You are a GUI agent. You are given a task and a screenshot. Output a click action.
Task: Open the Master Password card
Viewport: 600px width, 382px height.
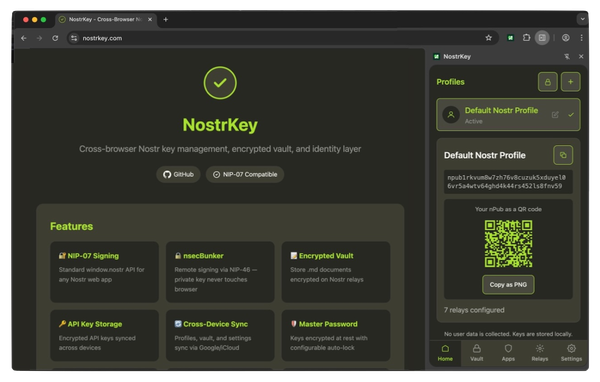pyautogui.click(x=336, y=335)
